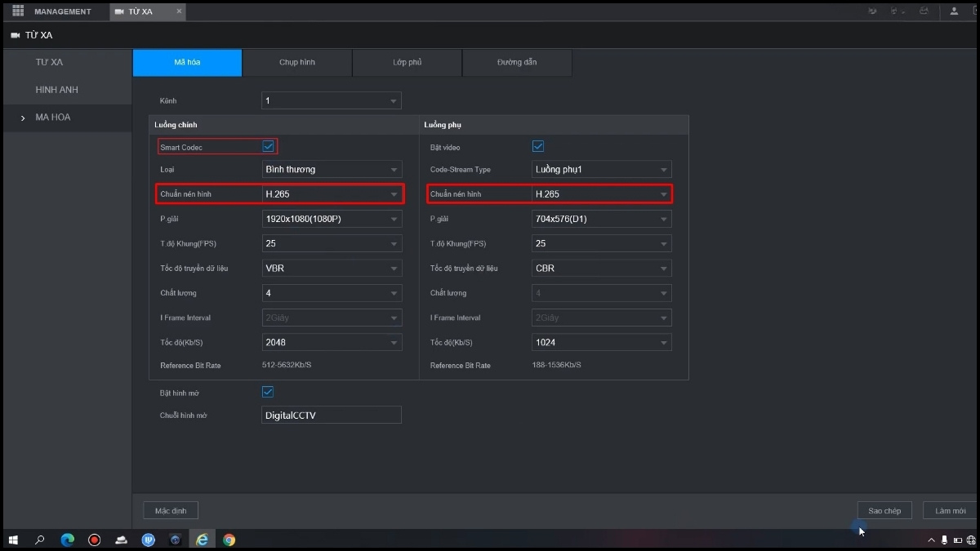The width and height of the screenshot is (980, 551).
Task: Open the 1920x1080 resolution dropdown
Action: click(x=332, y=219)
